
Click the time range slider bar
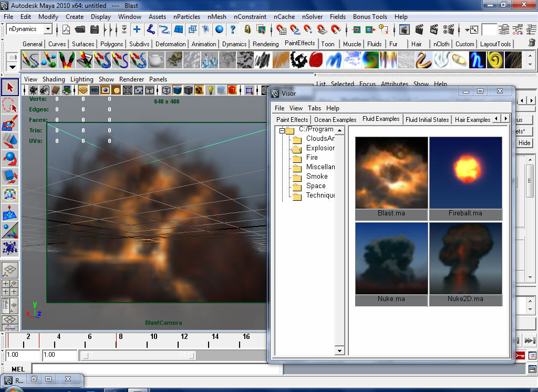138,355
